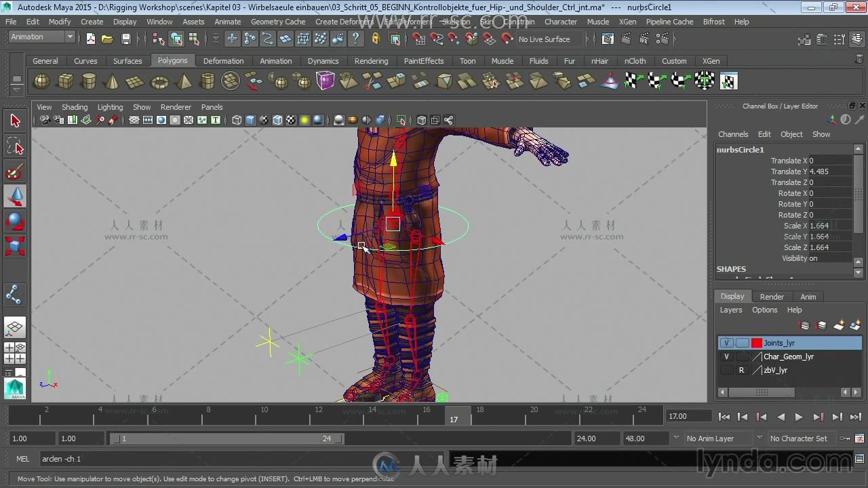This screenshot has width=868, height=488.
Task: Activate the Move tool in toolbox
Action: pos(15,197)
